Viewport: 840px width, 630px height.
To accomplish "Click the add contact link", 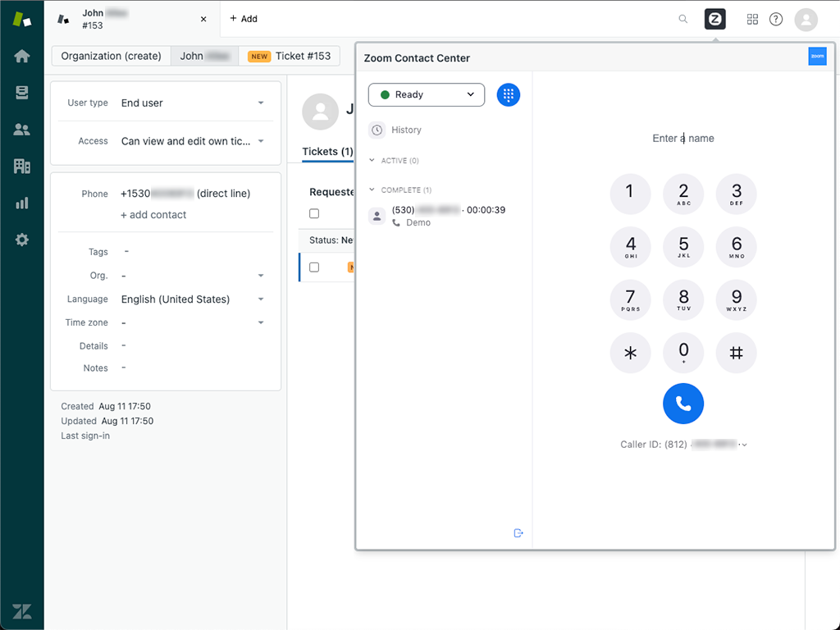I will 153,214.
